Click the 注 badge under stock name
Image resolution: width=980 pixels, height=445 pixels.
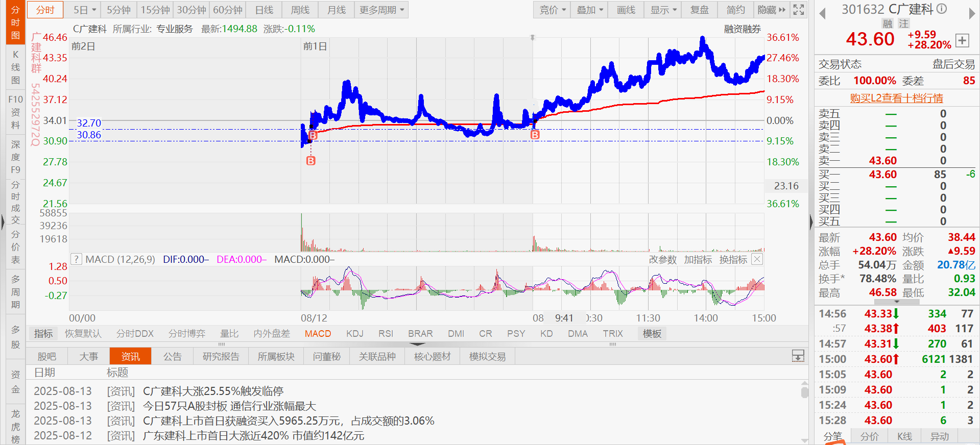(904, 23)
